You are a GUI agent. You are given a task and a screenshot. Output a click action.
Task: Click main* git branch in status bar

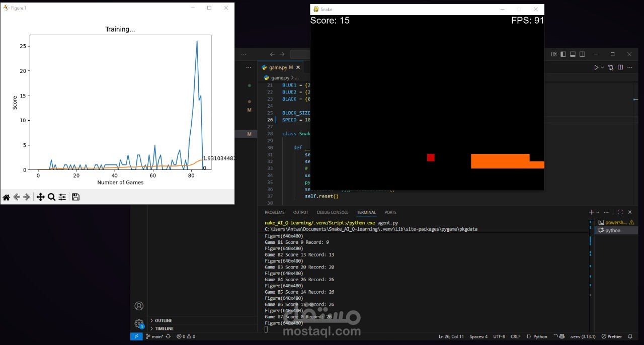[154, 336]
